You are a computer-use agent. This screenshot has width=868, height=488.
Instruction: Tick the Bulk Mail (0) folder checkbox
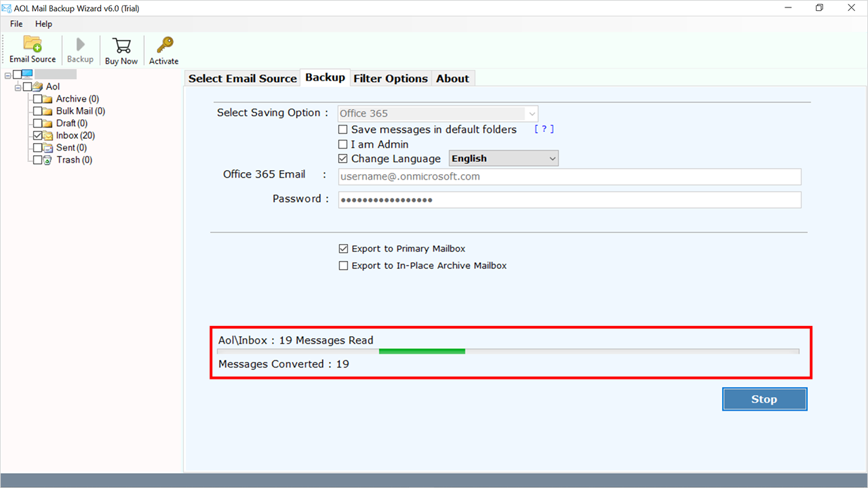point(37,111)
